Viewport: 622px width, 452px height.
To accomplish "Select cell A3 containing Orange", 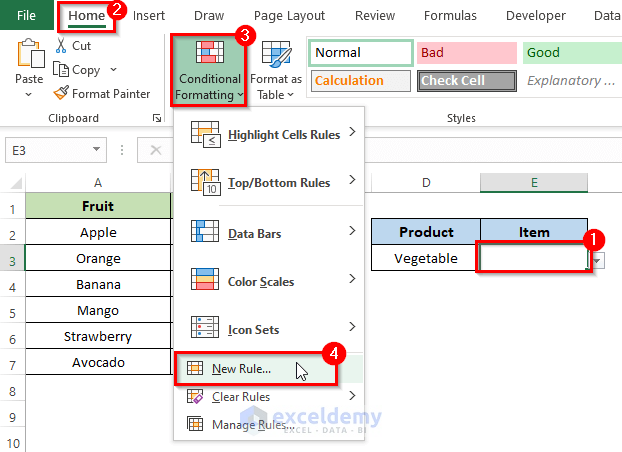I will pyautogui.click(x=98, y=259).
